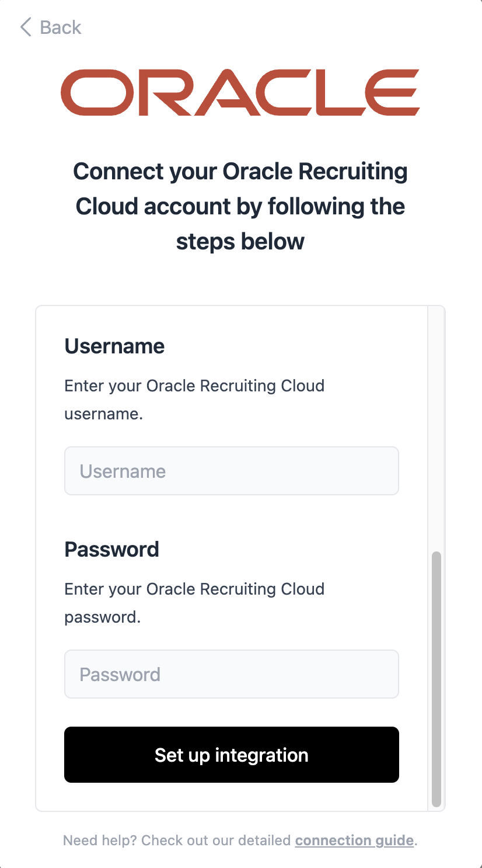Open the connection guide link

354,841
